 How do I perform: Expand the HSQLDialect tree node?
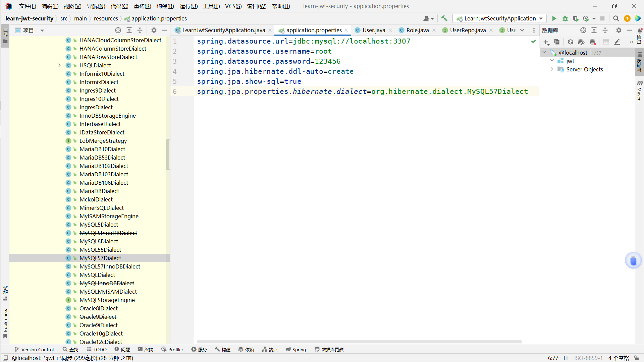tap(59, 65)
